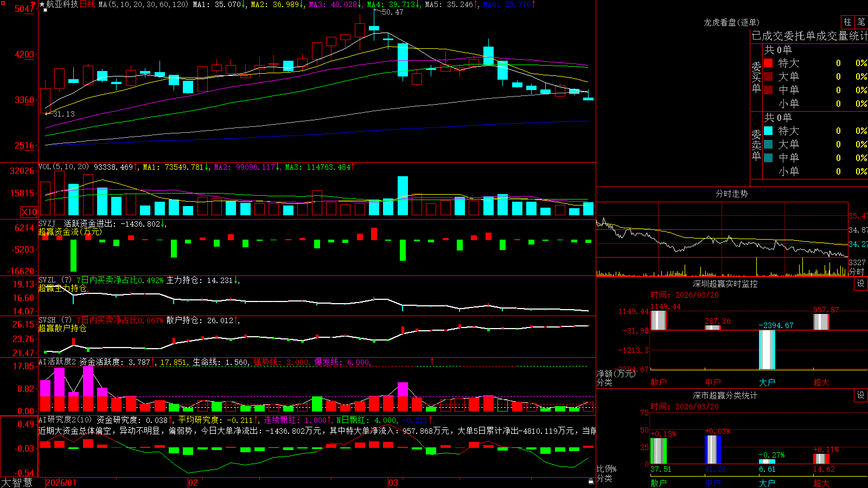Select the 03 month marker on the timeline
The width and height of the screenshot is (868, 488).
393,483
